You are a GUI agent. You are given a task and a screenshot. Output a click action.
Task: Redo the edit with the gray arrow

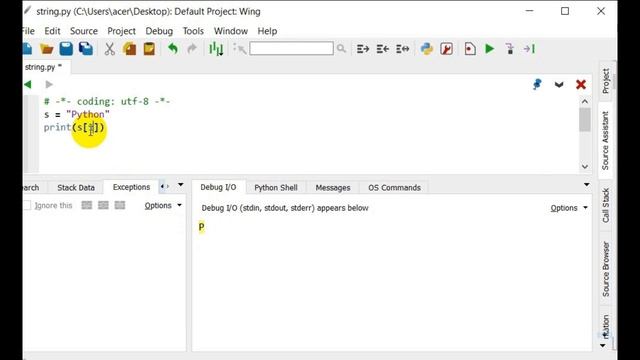click(x=192, y=49)
